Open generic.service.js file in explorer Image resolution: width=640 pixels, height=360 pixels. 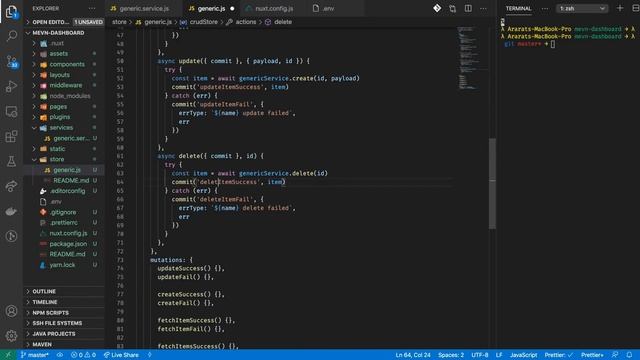pos(71,138)
